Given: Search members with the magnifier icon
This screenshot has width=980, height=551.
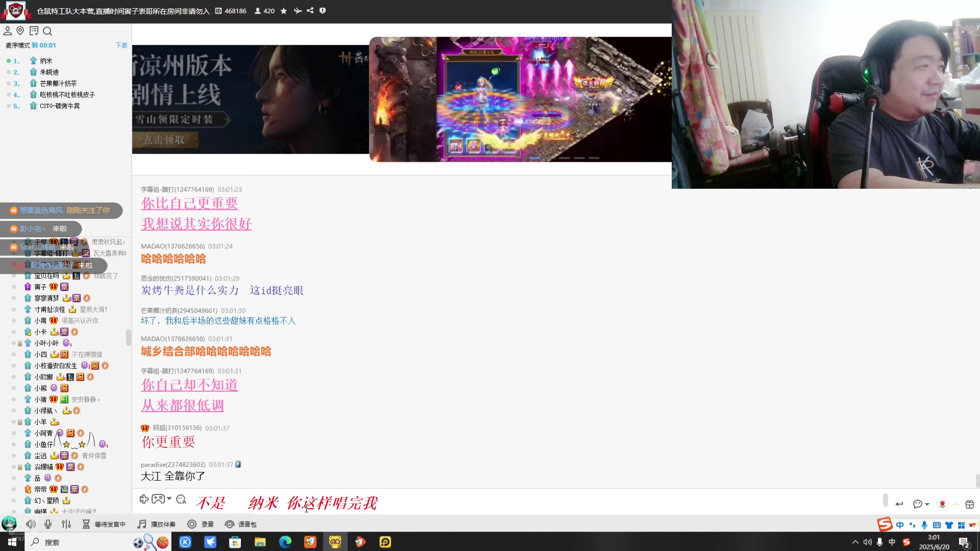Looking at the screenshot, I should pos(47,31).
